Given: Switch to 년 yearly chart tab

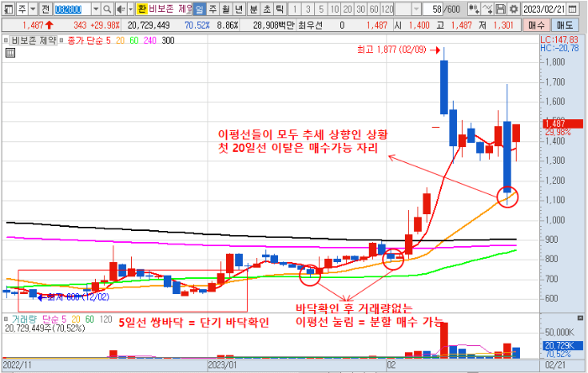Looking at the screenshot, I should pyautogui.click(x=239, y=9).
